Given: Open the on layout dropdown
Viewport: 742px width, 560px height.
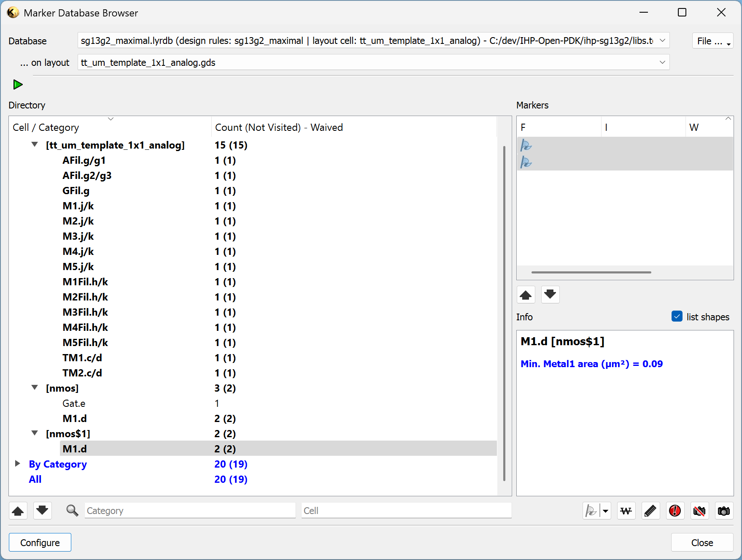Looking at the screenshot, I should [373, 62].
